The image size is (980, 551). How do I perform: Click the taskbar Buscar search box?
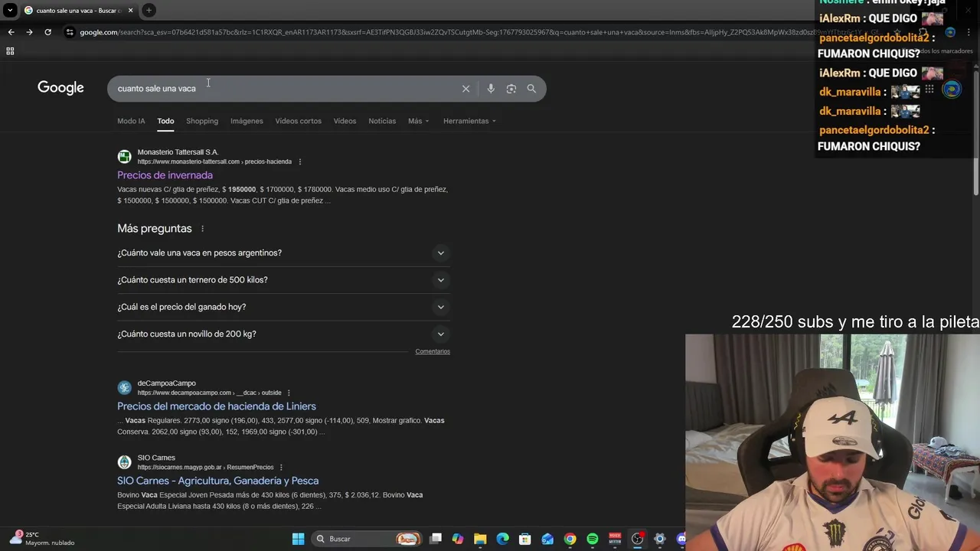pyautogui.click(x=367, y=539)
